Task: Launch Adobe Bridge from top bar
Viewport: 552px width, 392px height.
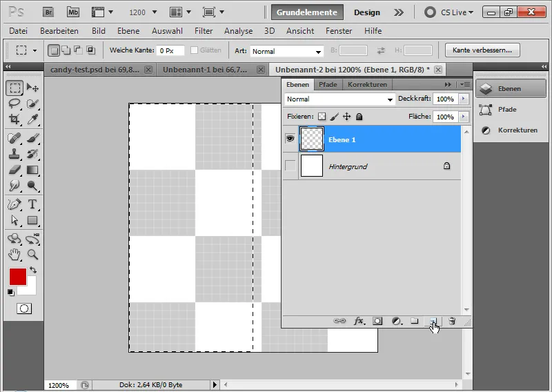Action: coord(48,12)
